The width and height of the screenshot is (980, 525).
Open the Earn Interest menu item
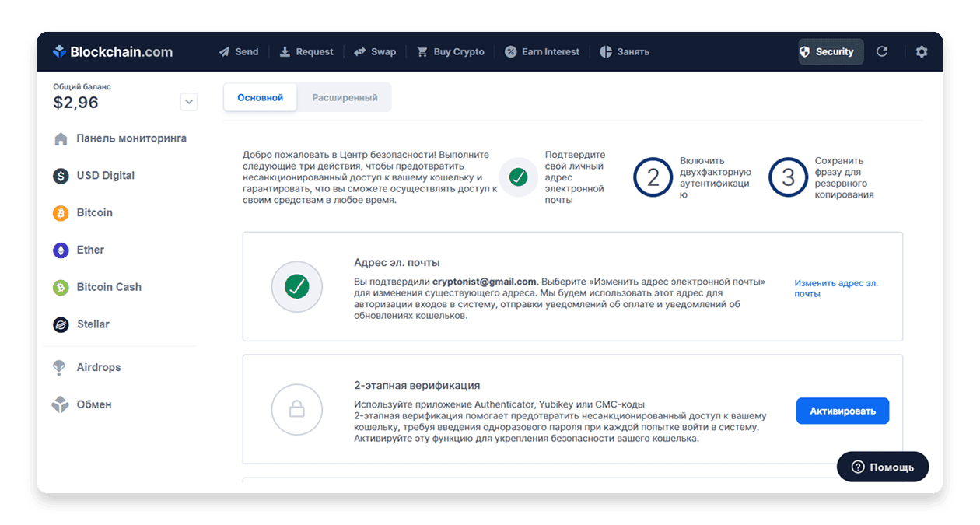click(x=542, y=52)
